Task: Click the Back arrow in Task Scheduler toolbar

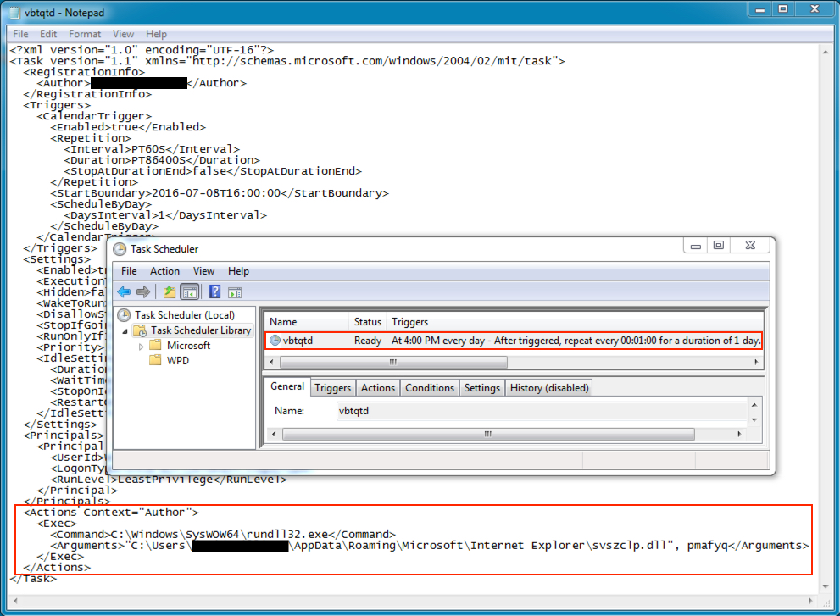Action: [124, 292]
